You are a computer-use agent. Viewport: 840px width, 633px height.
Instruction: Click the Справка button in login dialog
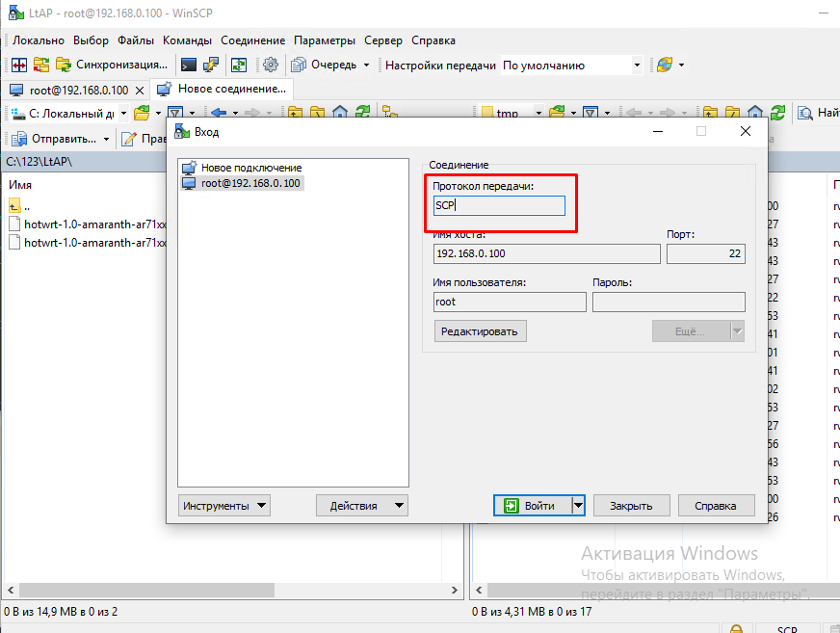coord(716,506)
